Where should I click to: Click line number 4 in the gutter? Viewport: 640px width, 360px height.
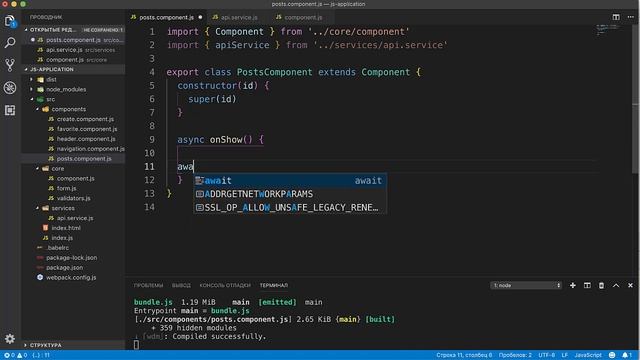[x=152, y=72]
